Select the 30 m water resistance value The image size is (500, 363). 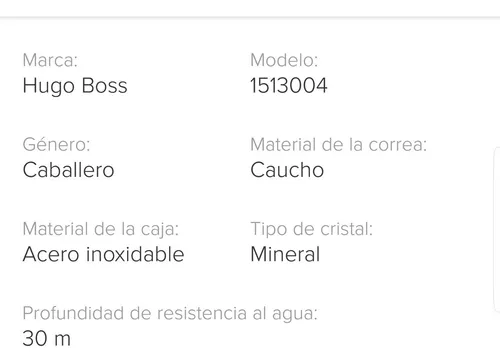click(x=47, y=339)
